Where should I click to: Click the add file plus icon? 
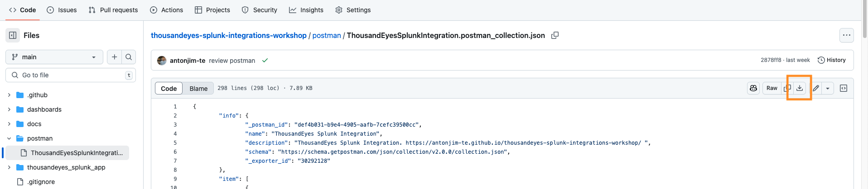click(x=114, y=57)
